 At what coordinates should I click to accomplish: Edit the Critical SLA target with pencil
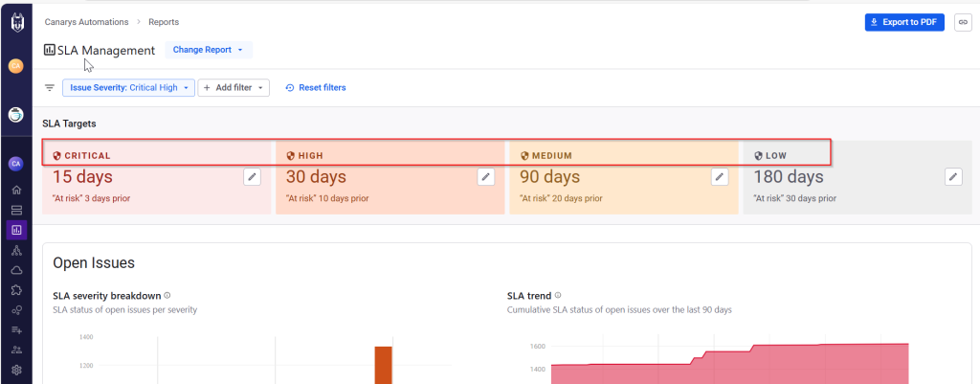252,176
